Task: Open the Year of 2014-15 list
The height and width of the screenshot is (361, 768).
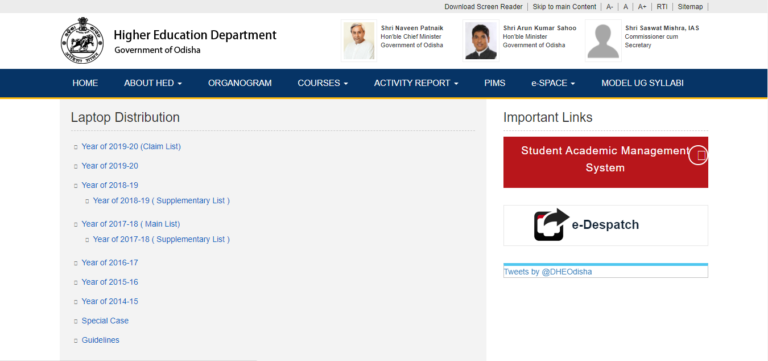Action: click(110, 302)
